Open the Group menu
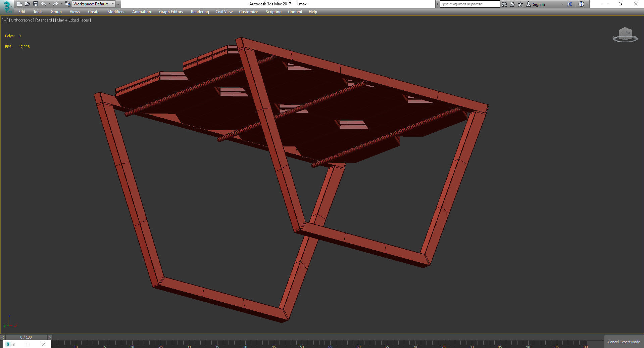The image size is (644, 348). 56,12
